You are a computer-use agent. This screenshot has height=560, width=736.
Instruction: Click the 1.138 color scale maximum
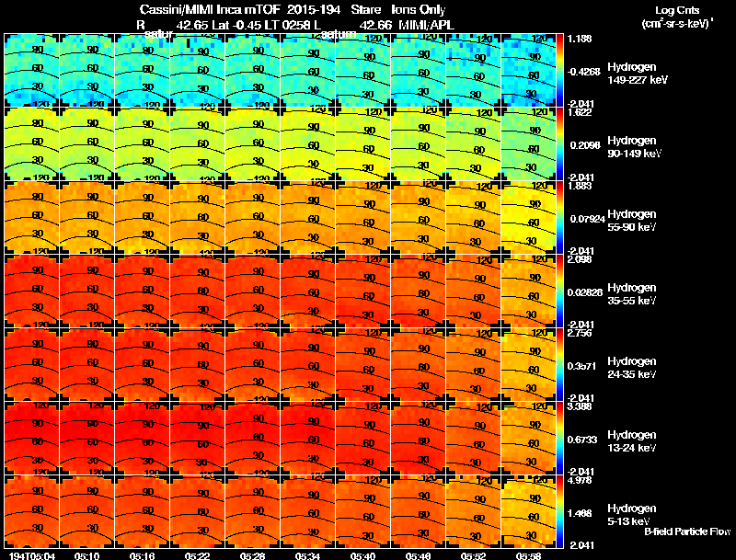[581, 39]
